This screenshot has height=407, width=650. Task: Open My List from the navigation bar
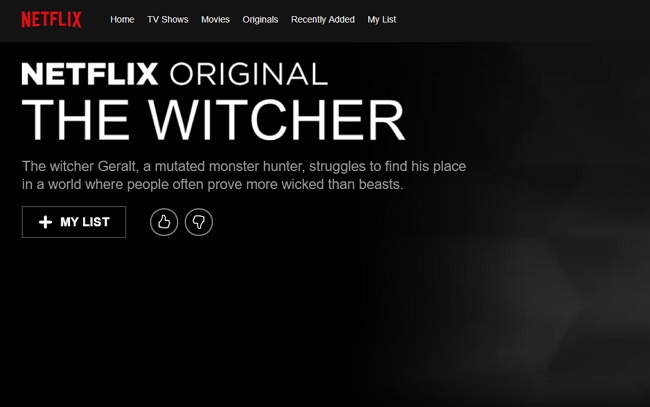coord(382,19)
